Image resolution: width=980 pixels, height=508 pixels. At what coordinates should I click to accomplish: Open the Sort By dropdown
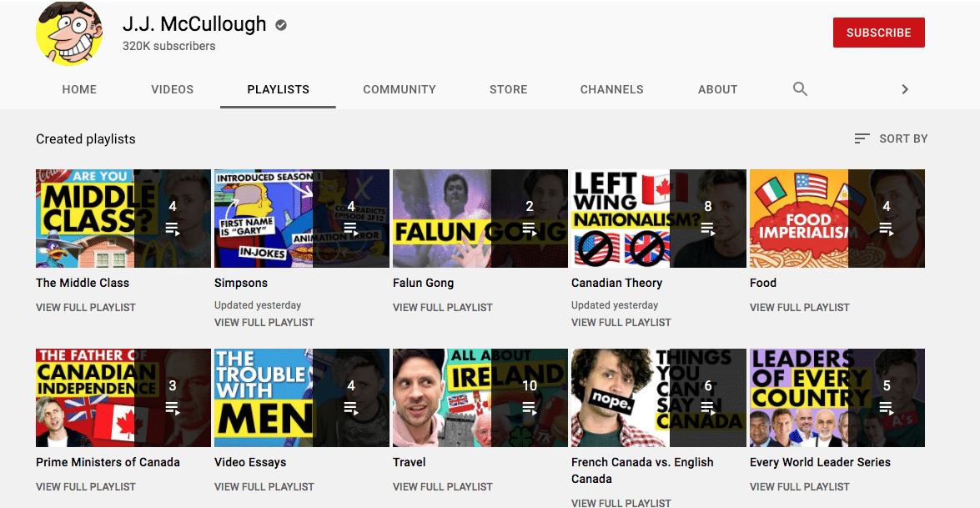[891, 138]
